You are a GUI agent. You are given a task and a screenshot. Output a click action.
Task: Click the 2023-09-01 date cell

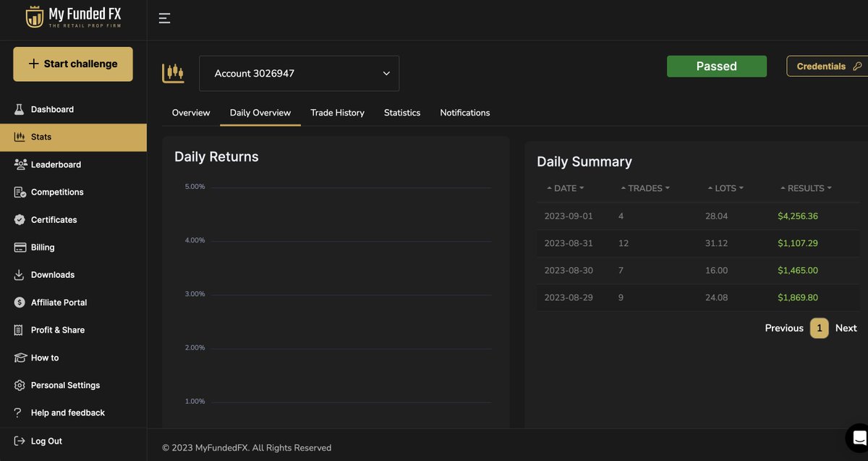(x=569, y=216)
